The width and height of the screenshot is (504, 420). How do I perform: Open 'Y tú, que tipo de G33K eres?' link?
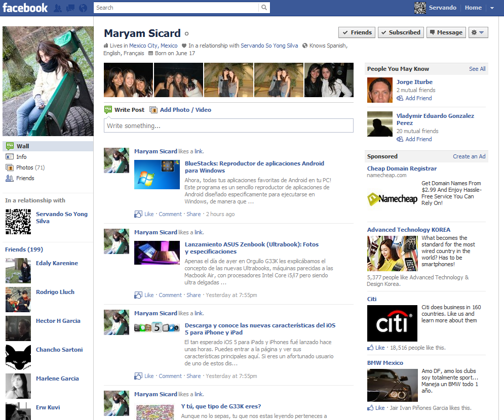tap(221, 406)
